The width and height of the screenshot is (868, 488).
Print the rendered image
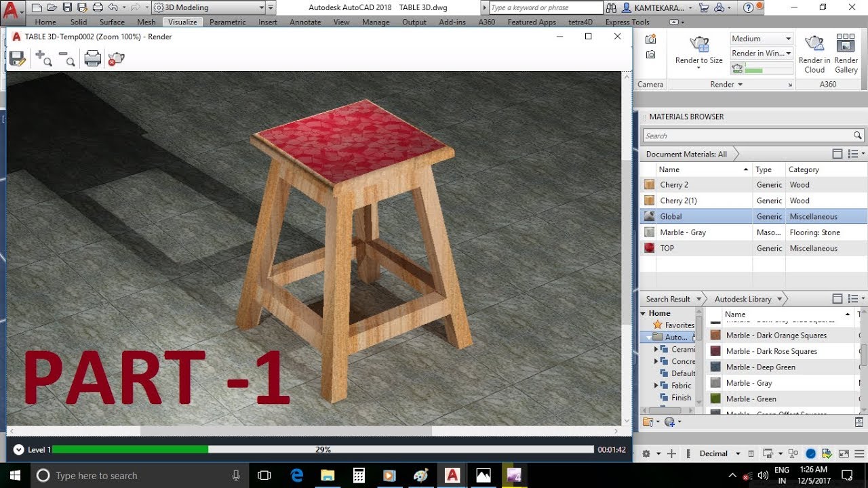tap(93, 59)
